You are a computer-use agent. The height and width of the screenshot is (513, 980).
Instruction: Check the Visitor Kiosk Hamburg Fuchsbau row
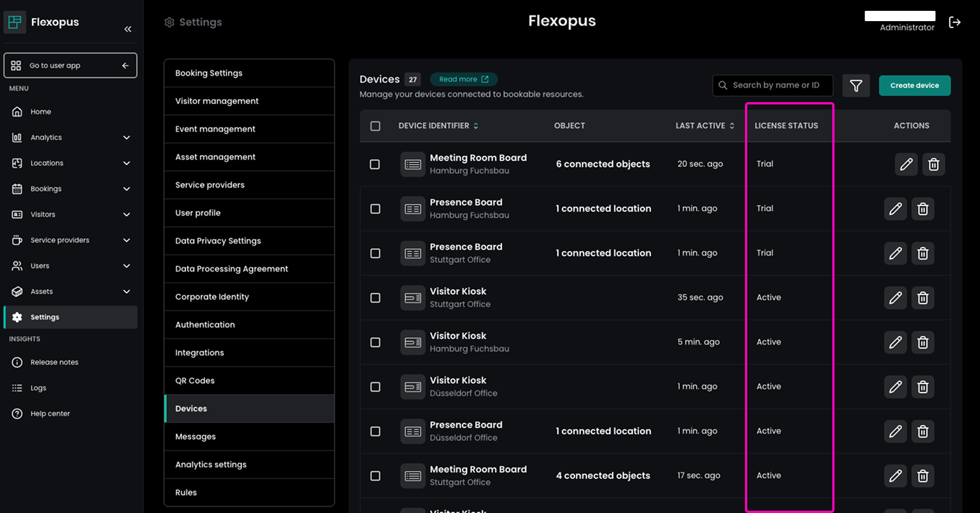click(x=375, y=342)
